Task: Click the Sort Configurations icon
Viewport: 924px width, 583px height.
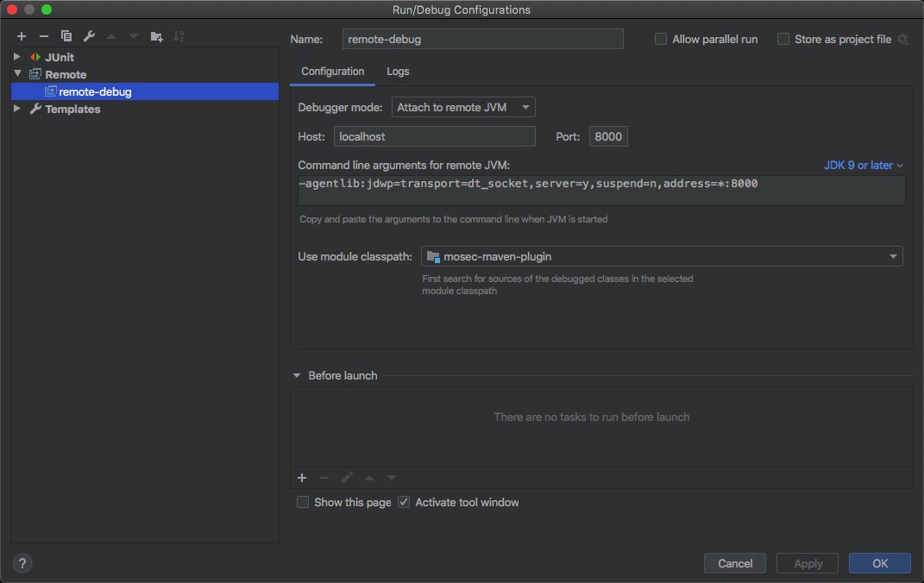Action: (179, 36)
